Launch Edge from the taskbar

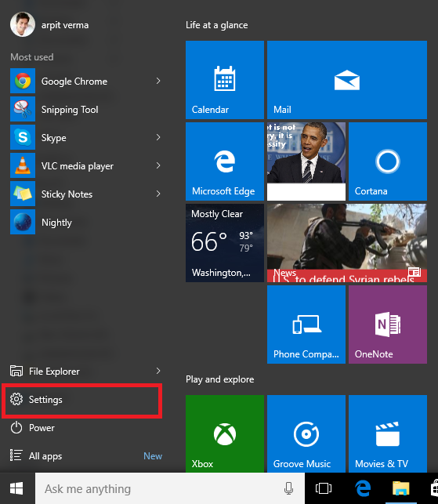363,488
